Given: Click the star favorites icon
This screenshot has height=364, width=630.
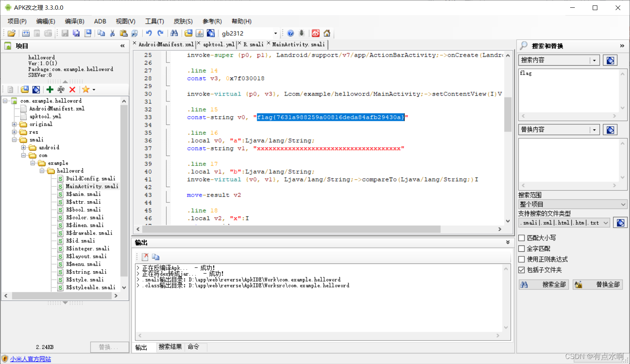Looking at the screenshot, I should [x=86, y=90].
